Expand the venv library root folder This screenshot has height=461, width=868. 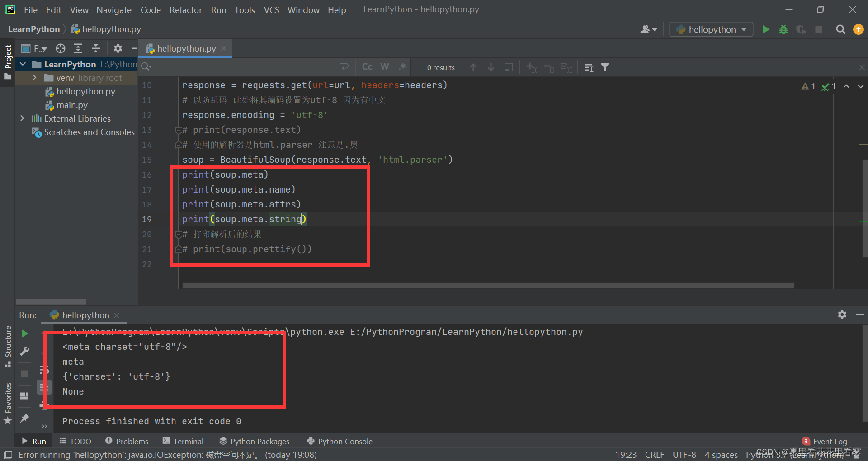[34, 78]
